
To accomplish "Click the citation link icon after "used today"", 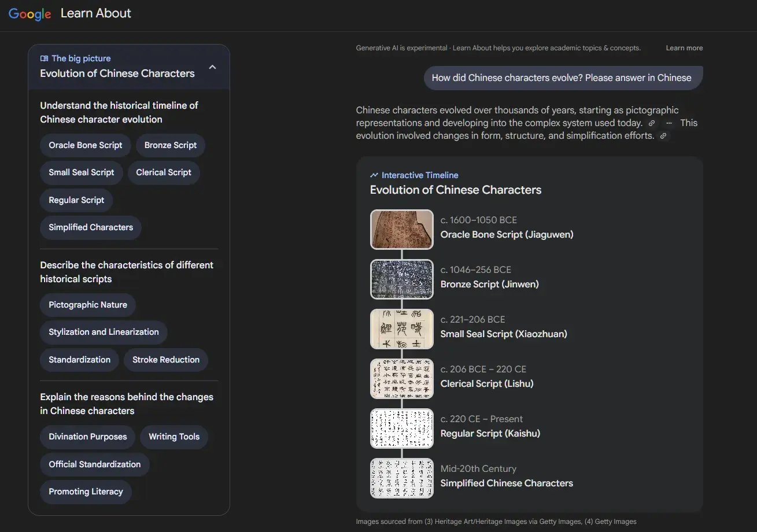I will tap(652, 123).
